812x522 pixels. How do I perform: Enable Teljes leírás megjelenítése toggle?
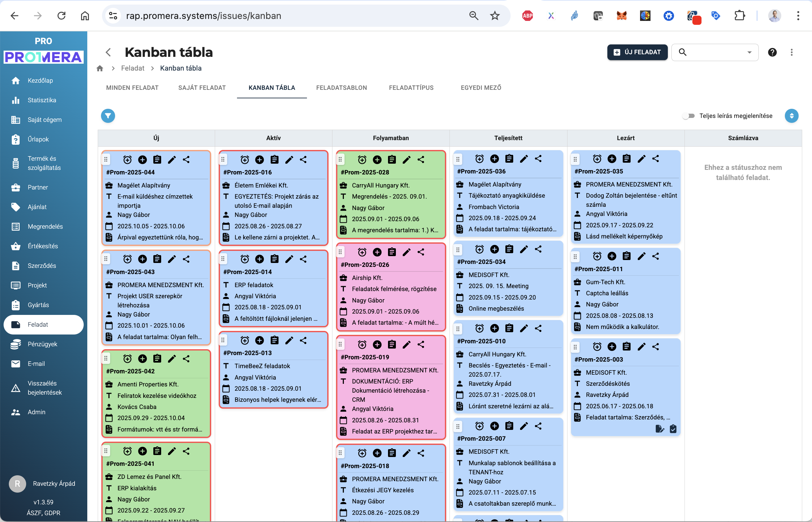[688, 116]
